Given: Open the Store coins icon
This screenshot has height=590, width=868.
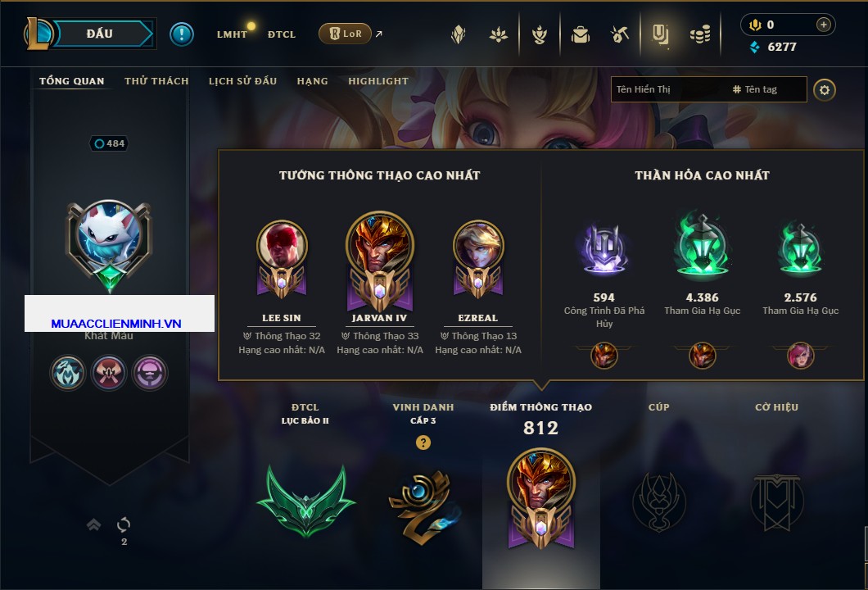Looking at the screenshot, I should pyautogui.click(x=700, y=35).
